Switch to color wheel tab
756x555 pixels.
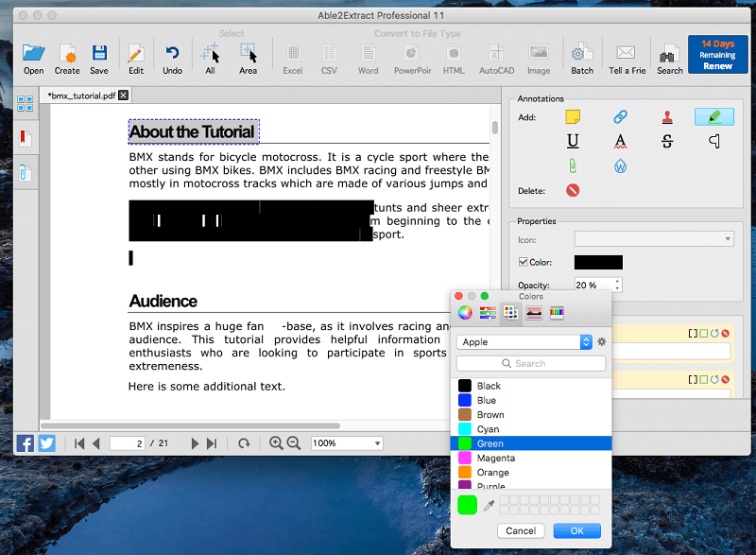(465, 312)
